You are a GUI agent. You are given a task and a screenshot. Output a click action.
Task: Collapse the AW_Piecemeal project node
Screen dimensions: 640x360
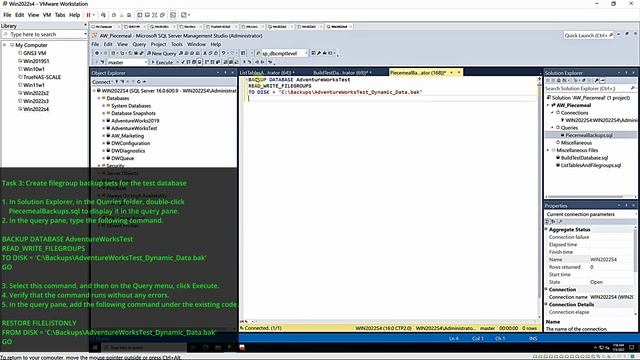548,105
